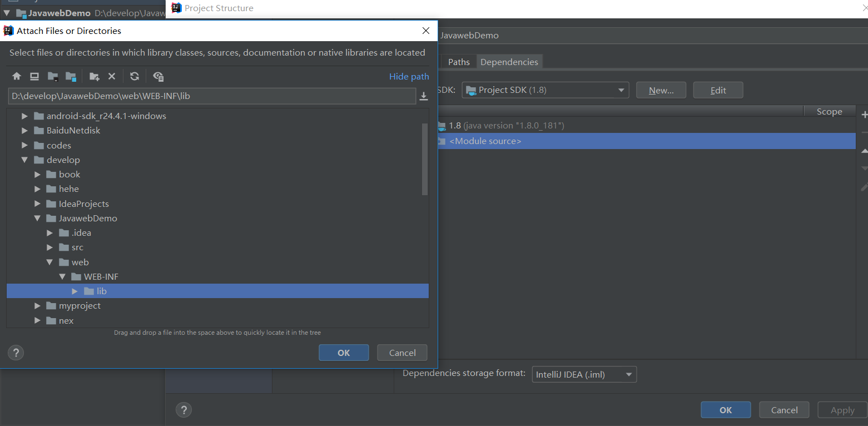Switch to the Dependencies tab

[509, 62]
